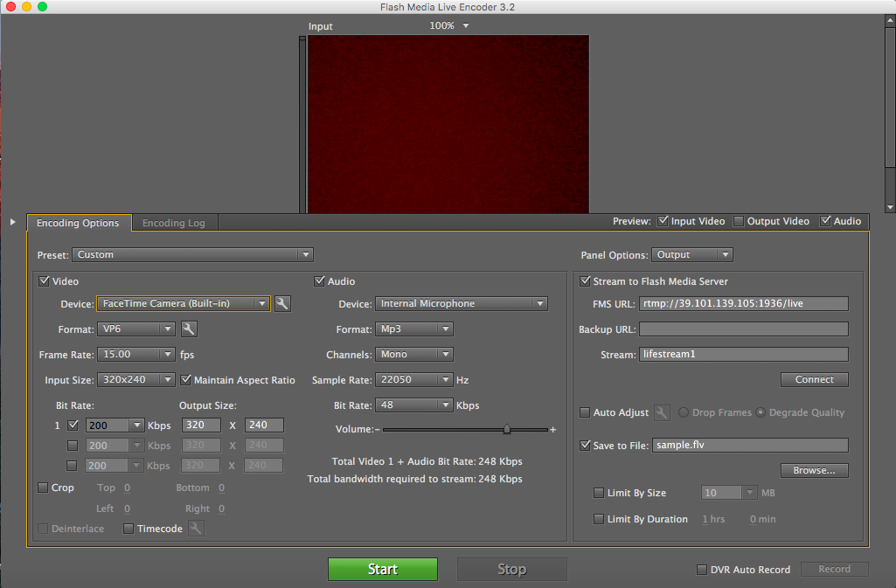Click the vertical scrollbar up arrow

[890, 21]
